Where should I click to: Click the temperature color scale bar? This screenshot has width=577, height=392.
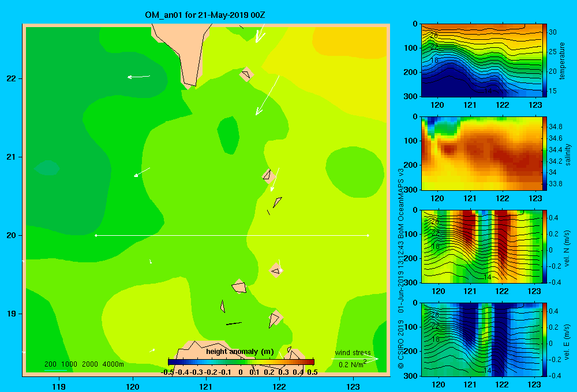click(x=545, y=61)
